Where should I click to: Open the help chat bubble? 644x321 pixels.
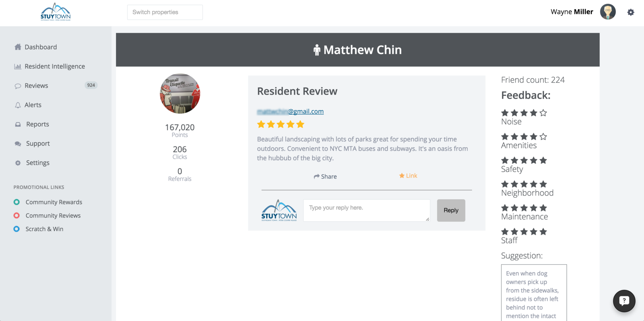tap(624, 300)
